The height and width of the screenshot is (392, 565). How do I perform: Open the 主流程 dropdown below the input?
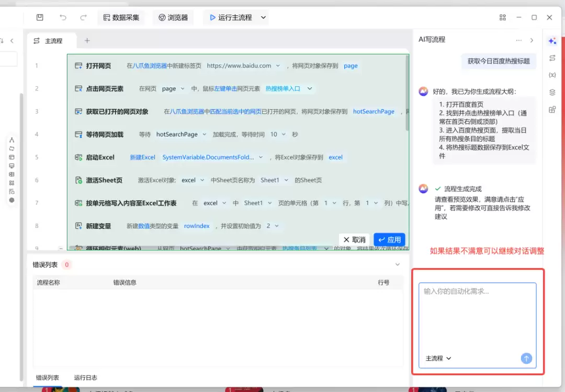point(438,358)
